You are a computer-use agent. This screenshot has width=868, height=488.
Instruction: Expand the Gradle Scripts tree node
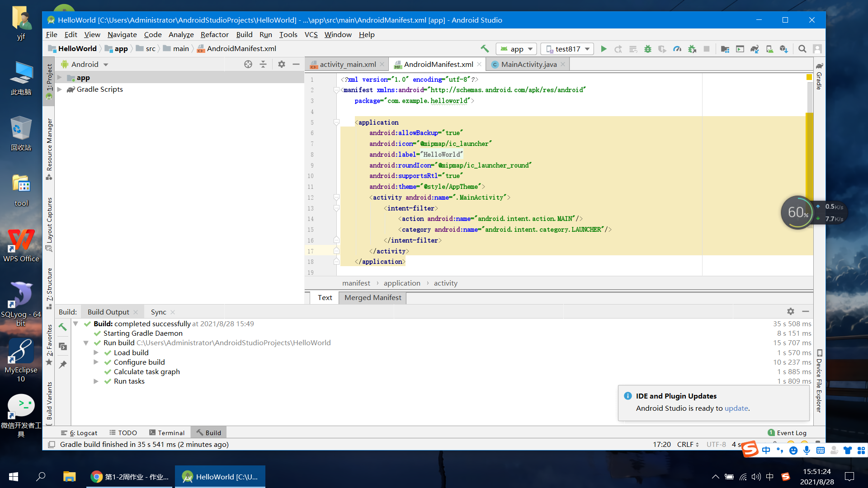[60, 89]
